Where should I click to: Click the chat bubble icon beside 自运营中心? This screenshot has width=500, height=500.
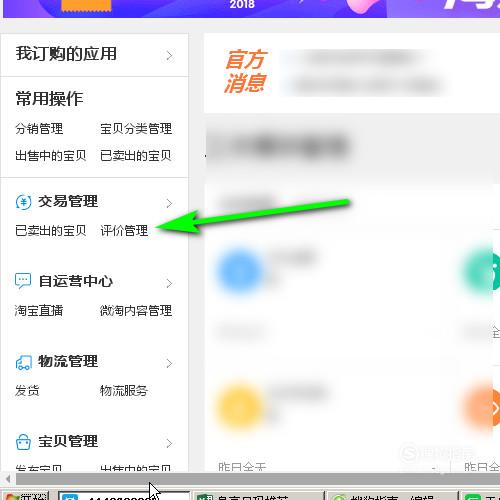(23, 281)
